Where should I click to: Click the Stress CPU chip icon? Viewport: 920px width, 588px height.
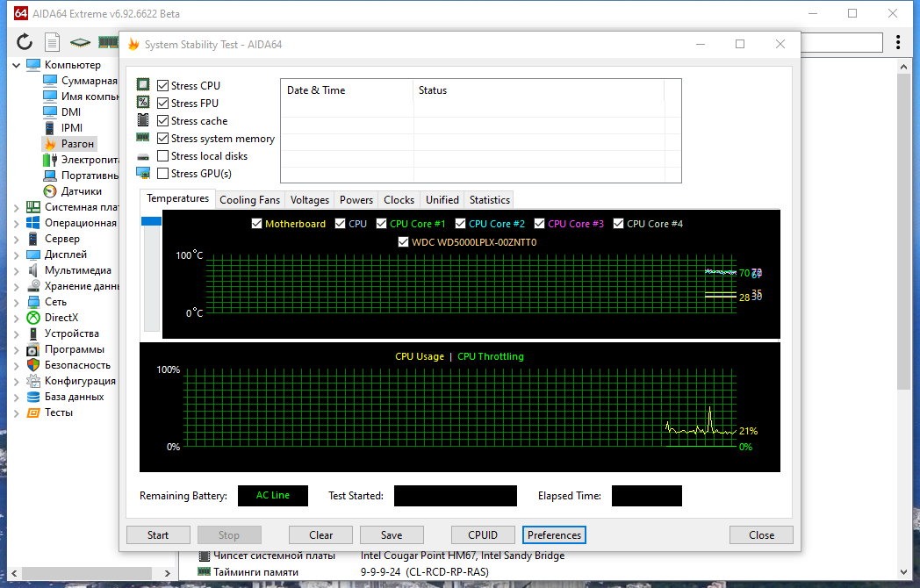(x=142, y=84)
